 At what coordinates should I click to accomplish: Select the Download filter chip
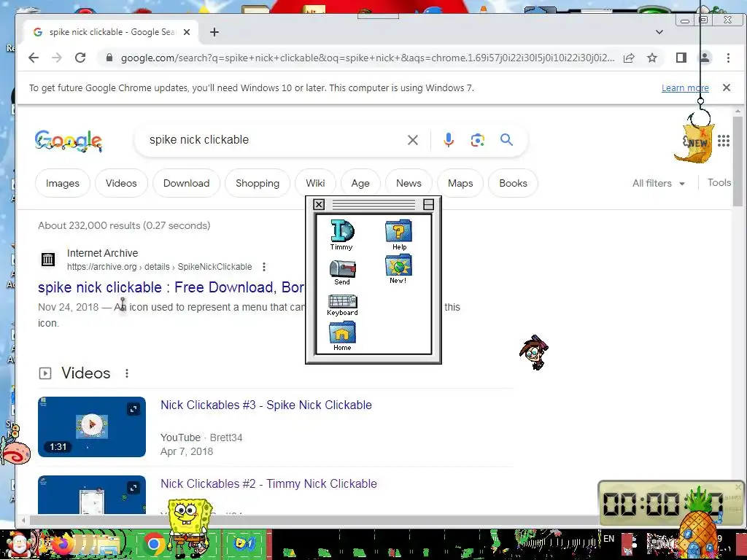click(186, 183)
